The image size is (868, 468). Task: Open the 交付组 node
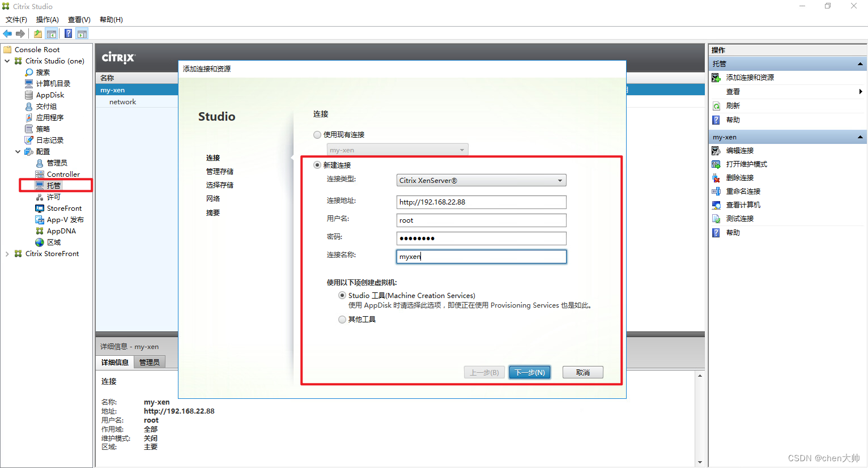[46, 107]
